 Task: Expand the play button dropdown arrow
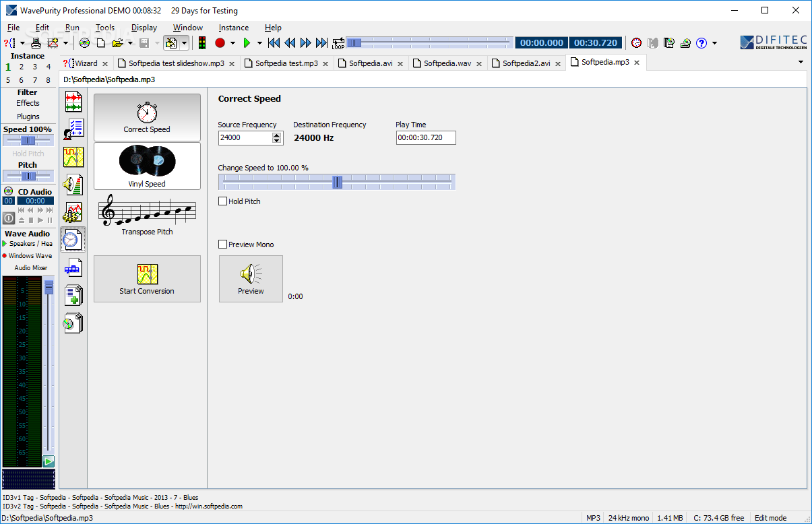[x=259, y=43]
